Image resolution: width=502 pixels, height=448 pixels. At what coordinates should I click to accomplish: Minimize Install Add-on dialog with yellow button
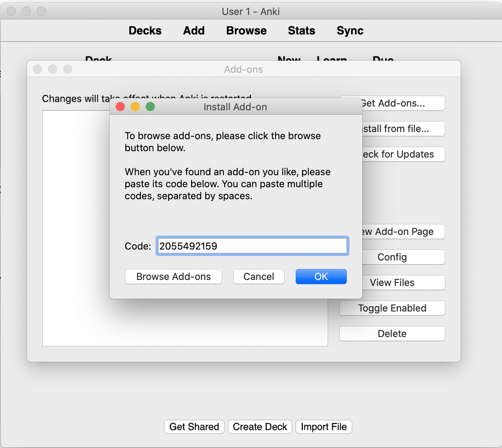135,107
